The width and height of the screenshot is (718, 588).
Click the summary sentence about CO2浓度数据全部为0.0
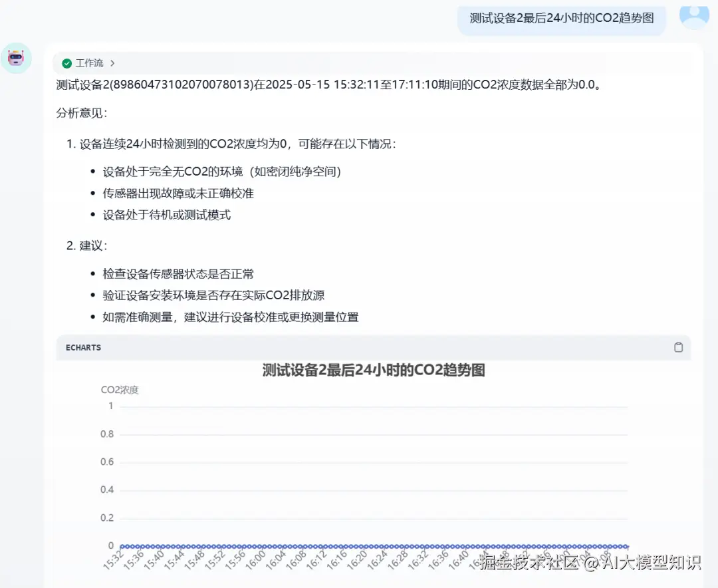tap(328, 84)
